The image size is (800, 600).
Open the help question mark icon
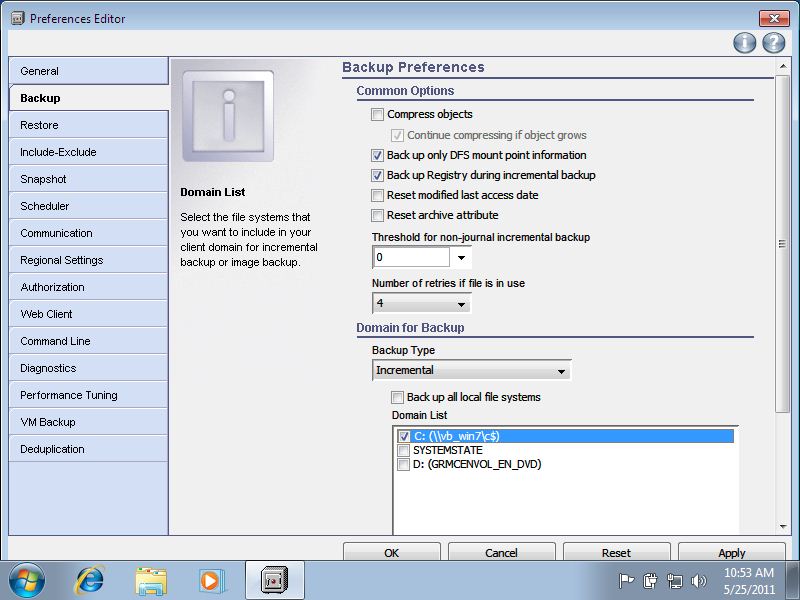click(773, 43)
